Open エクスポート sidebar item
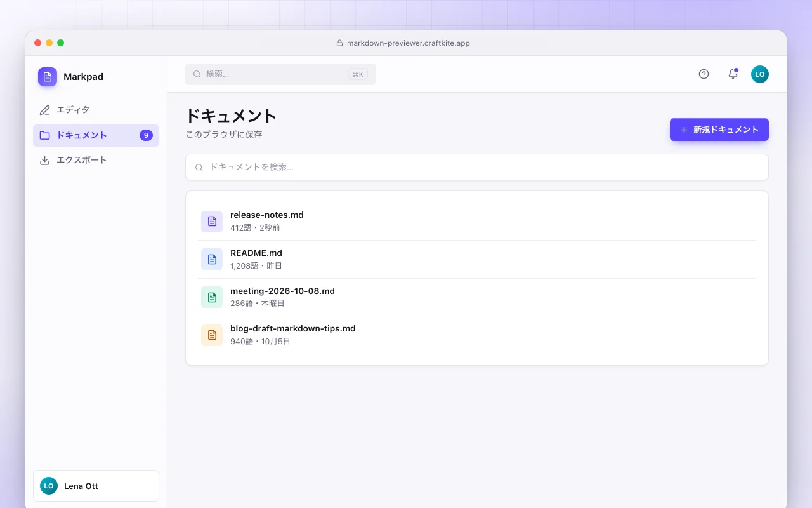This screenshot has width=812, height=508. click(x=96, y=160)
